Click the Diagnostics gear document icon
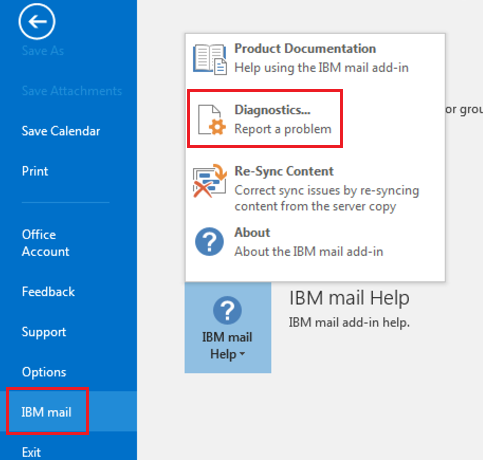The height and width of the screenshot is (463, 483). [212, 120]
